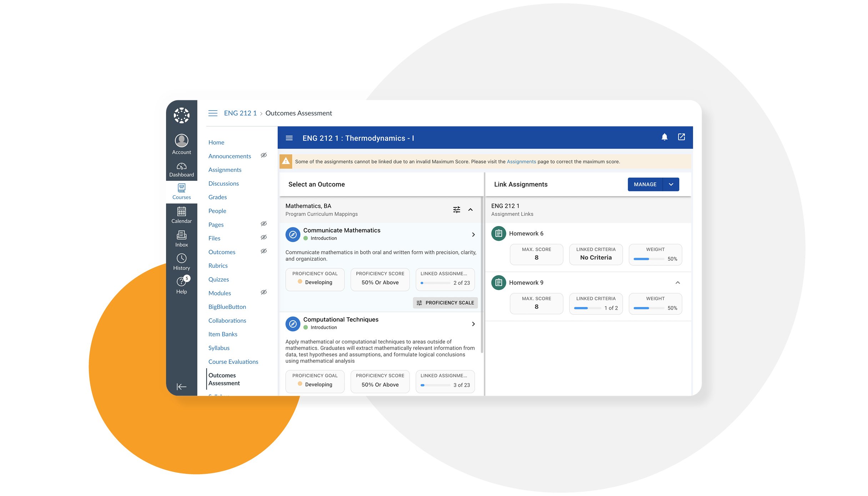The width and height of the screenshot is (868, 496).
Task: Collapse global navigation using arrow icon
Action: tap(181, 387)
